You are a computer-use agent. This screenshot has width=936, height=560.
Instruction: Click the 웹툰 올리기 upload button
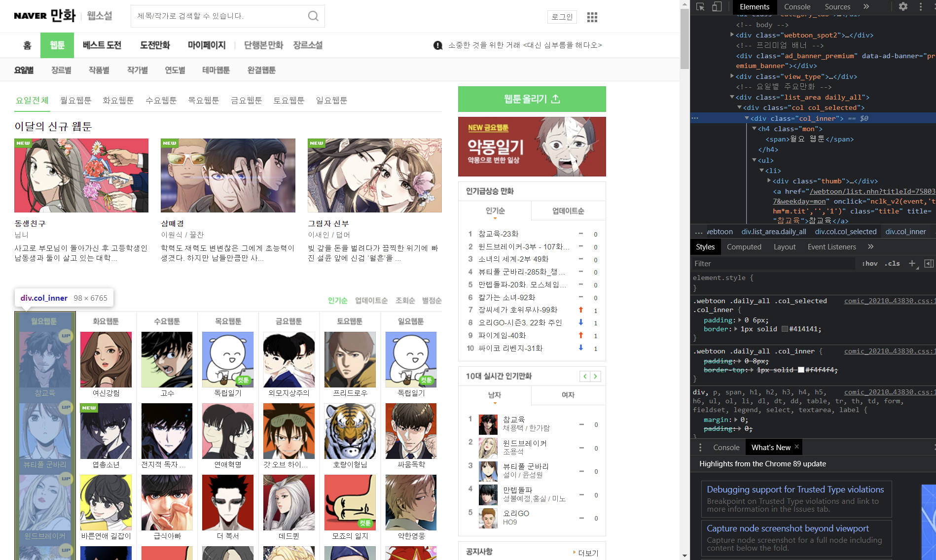pyautogui.click(x=532, y=99)
